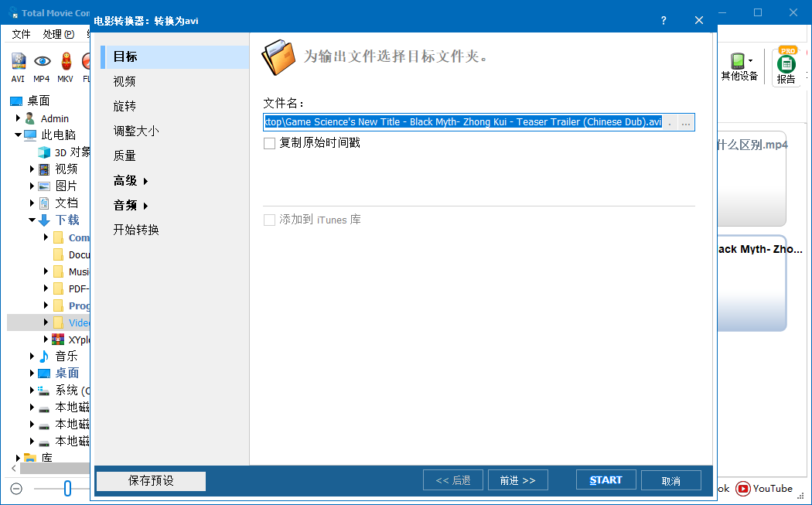
Task: Open the 文件 menu
Action: 21,34
